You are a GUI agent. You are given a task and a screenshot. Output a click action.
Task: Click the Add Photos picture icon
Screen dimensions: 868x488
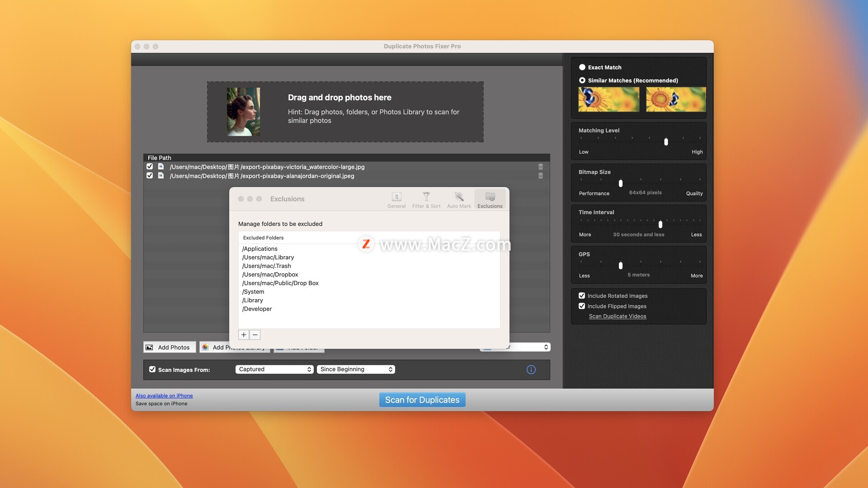click(x=149, y=347)
